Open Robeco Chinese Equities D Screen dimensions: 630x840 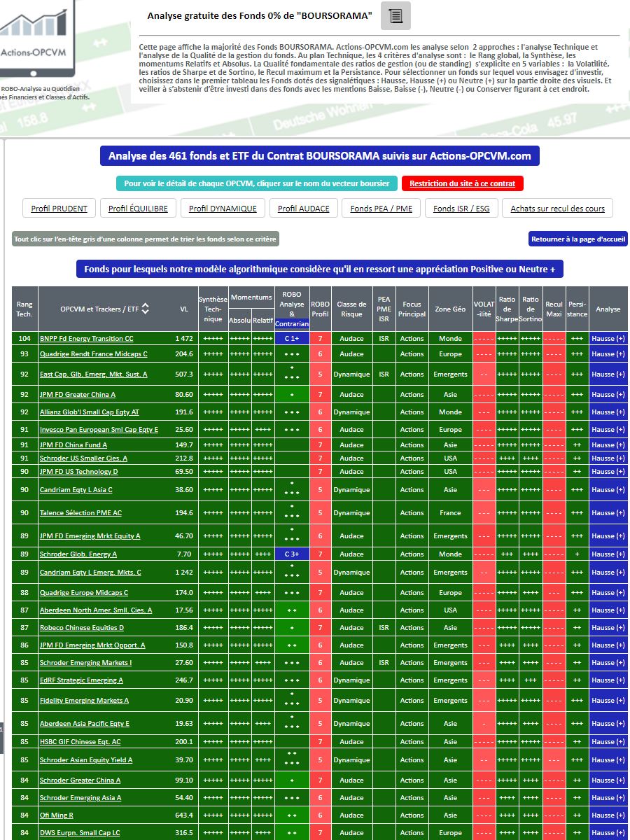point(81,628)
